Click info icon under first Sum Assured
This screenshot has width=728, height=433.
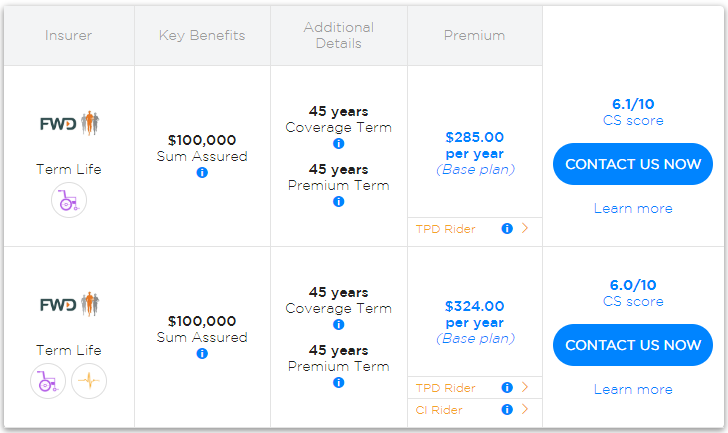pos(202,173)
